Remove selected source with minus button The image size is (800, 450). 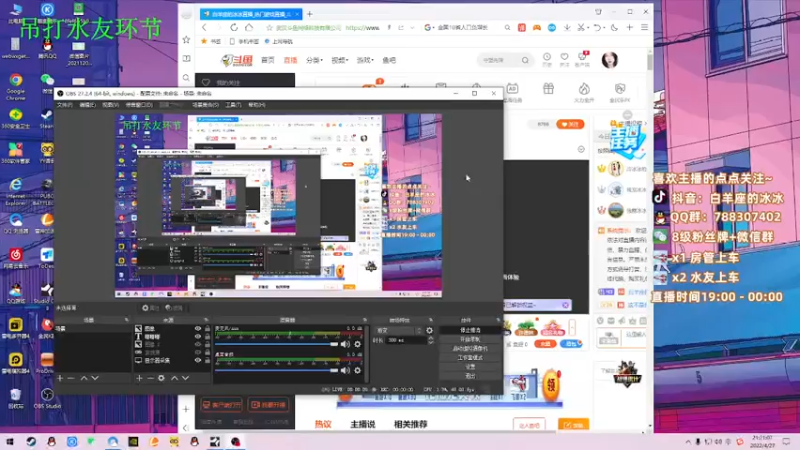151,378
